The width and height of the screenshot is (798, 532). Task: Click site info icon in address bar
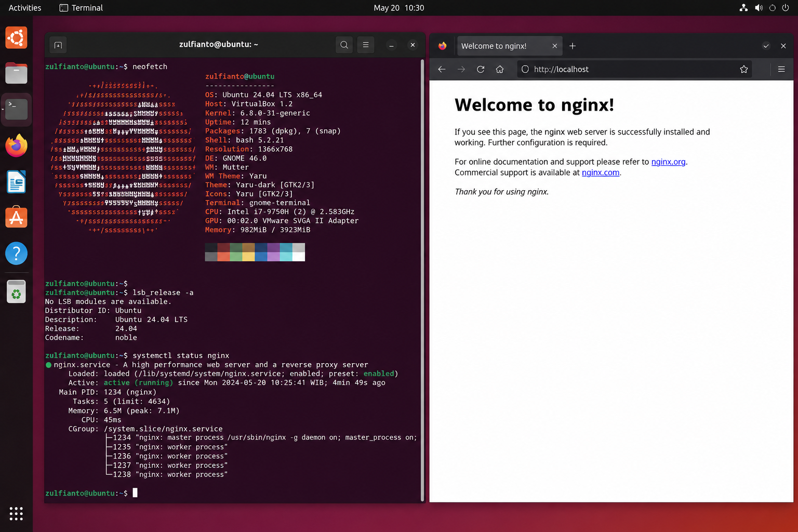point(525,69)
